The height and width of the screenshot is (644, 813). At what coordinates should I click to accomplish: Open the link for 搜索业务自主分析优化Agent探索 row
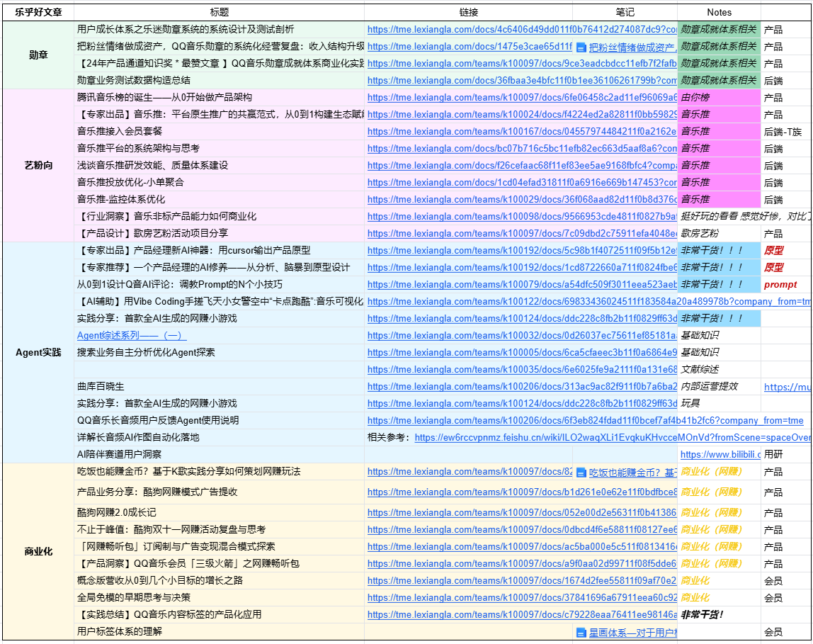522,353
